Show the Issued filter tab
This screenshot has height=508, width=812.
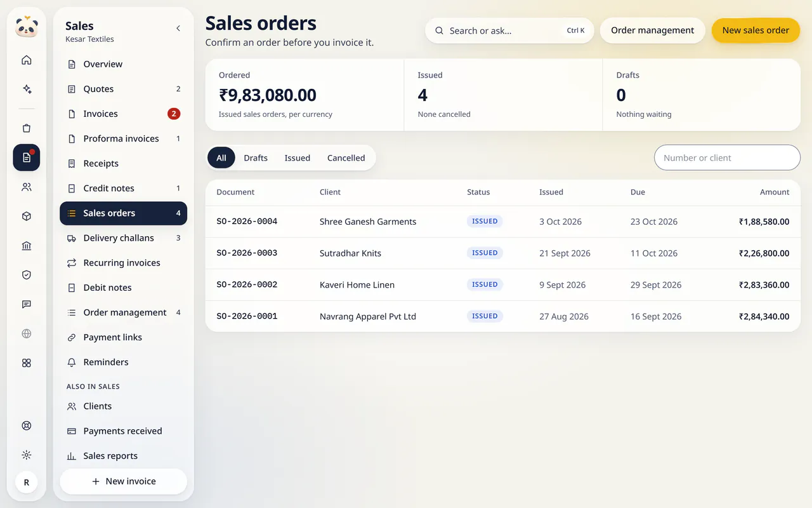tap(297, 157)
